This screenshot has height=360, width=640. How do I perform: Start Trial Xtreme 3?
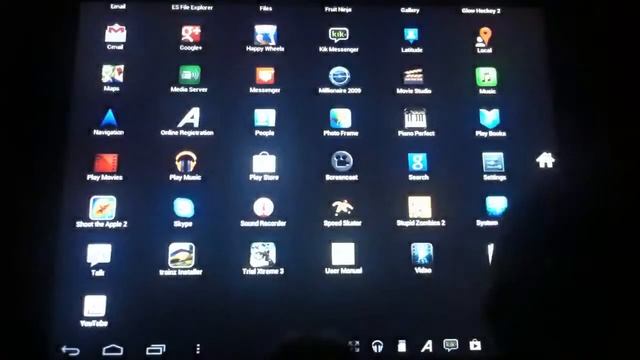[263, 255]
